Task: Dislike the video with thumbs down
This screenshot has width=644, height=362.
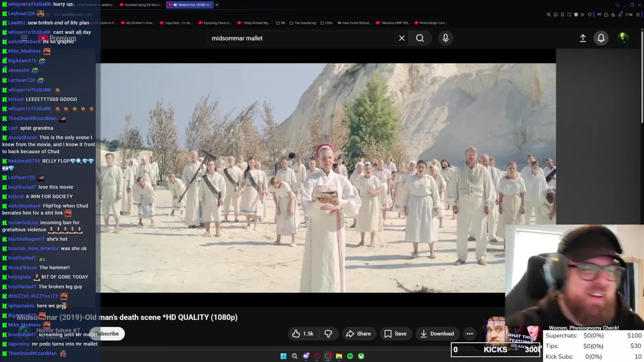Action: (328, 334)
